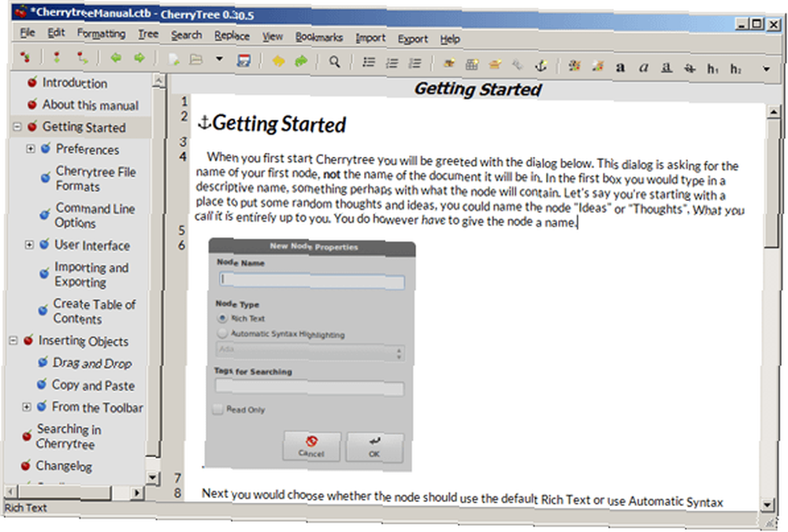
Task: Open the Edit menu
Action: (56, 33)
